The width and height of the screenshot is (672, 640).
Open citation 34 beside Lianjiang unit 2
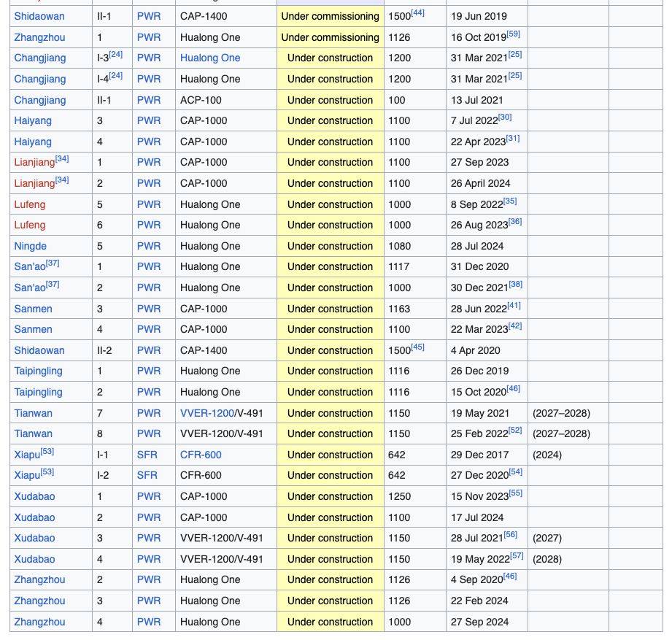point(62,180)
